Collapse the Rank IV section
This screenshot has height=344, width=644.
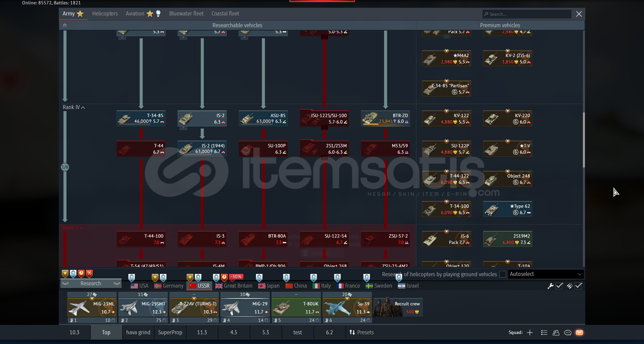pyautogui.click(x=74, y=107)
